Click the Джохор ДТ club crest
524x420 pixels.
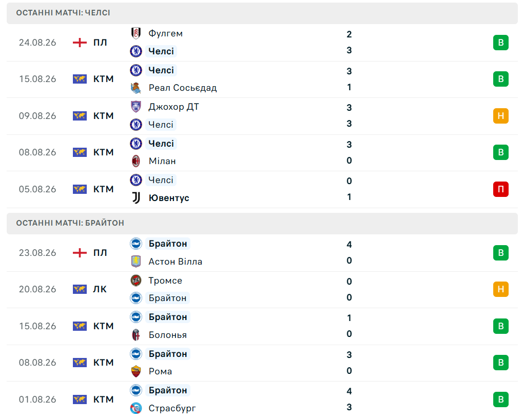tap(135, 107)
